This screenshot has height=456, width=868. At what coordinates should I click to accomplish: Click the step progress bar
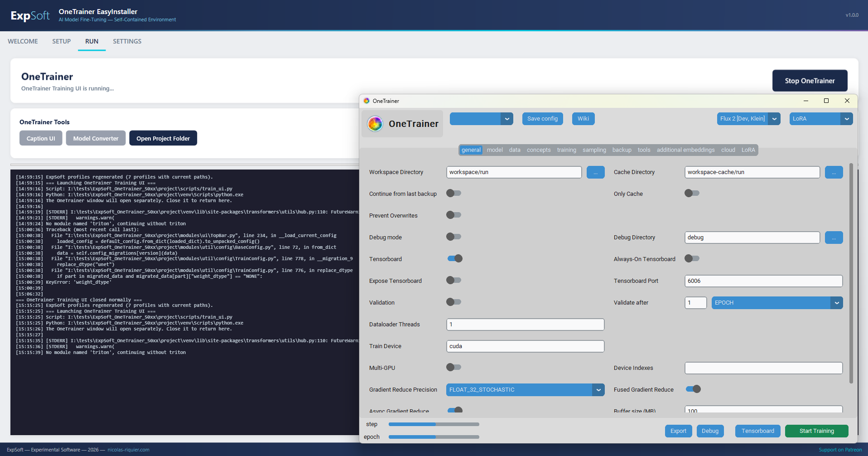434,424
